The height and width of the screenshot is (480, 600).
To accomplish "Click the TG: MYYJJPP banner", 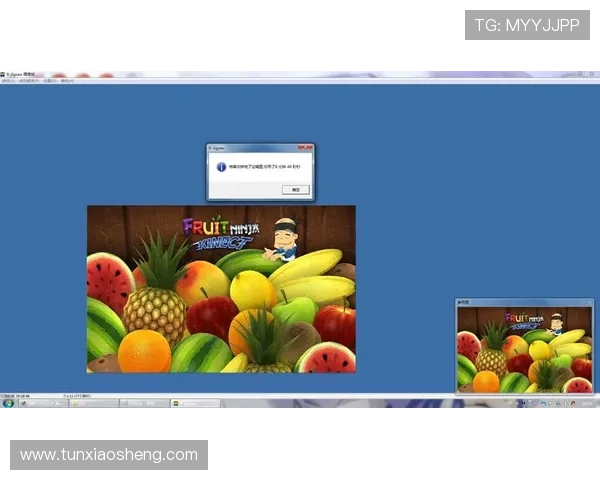I will 527,25.
